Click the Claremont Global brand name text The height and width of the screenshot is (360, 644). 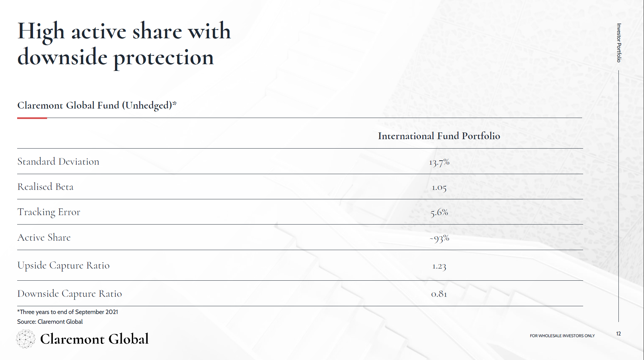click(94, 339)
